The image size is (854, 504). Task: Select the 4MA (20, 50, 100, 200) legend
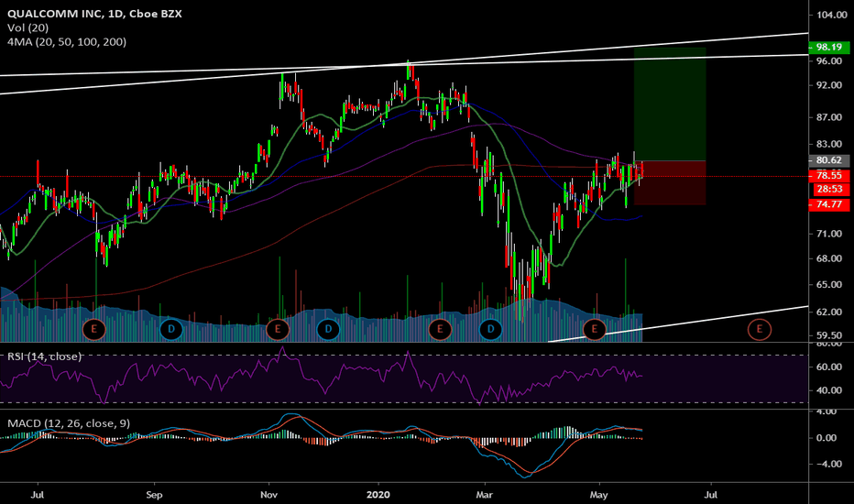coord(67,42)
